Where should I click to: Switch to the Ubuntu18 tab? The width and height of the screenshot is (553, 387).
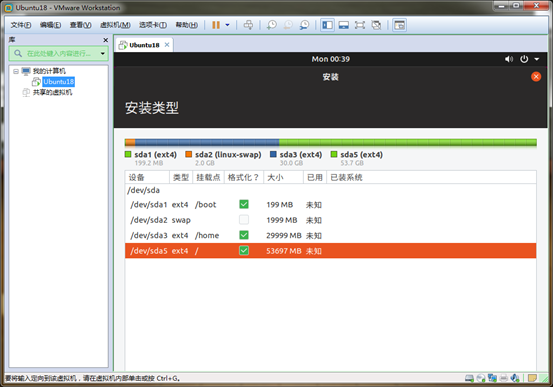[144, 45]
